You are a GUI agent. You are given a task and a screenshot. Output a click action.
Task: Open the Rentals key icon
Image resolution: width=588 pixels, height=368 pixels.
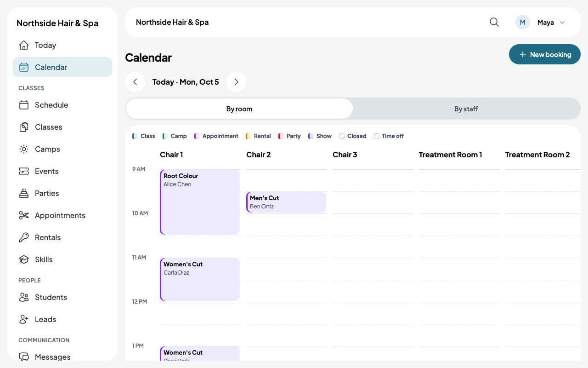(24, 237)
